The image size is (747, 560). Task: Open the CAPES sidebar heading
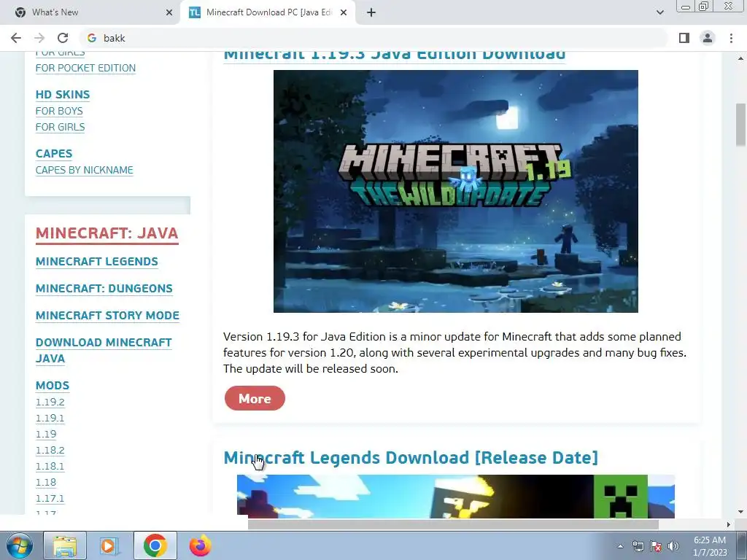pyautogui.click(x=54, y=154)
